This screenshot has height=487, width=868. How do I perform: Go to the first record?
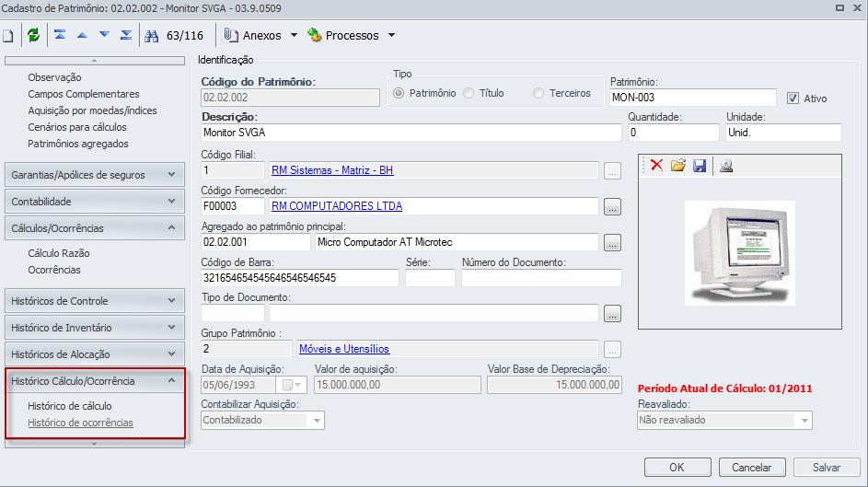[x=60, y=35]
